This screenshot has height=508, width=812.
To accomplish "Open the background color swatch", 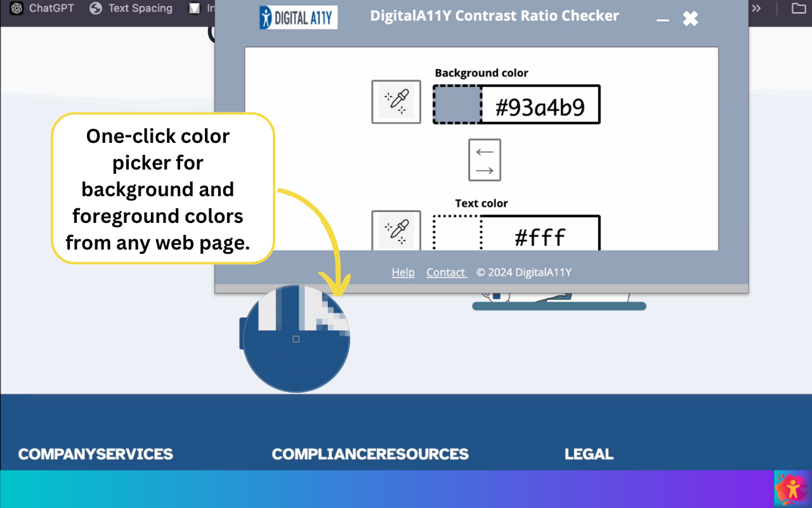I will (457, 104).
